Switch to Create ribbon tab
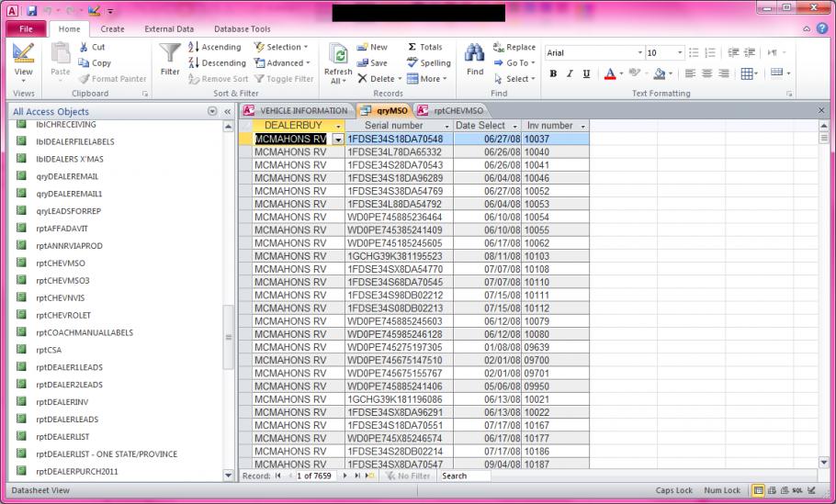The image size is (836, 504). [x=112, y=28]
